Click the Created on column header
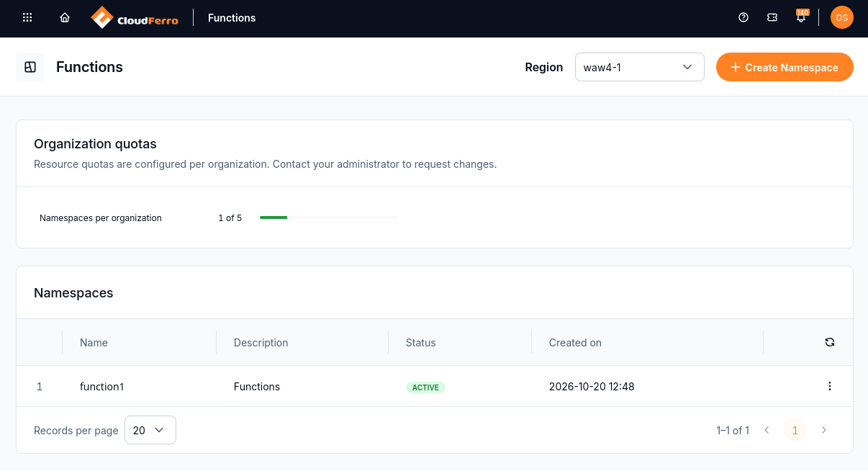Image resolution: width=868 pixels, height=471 pixels. pyautogui.click(x=575, y=343)
